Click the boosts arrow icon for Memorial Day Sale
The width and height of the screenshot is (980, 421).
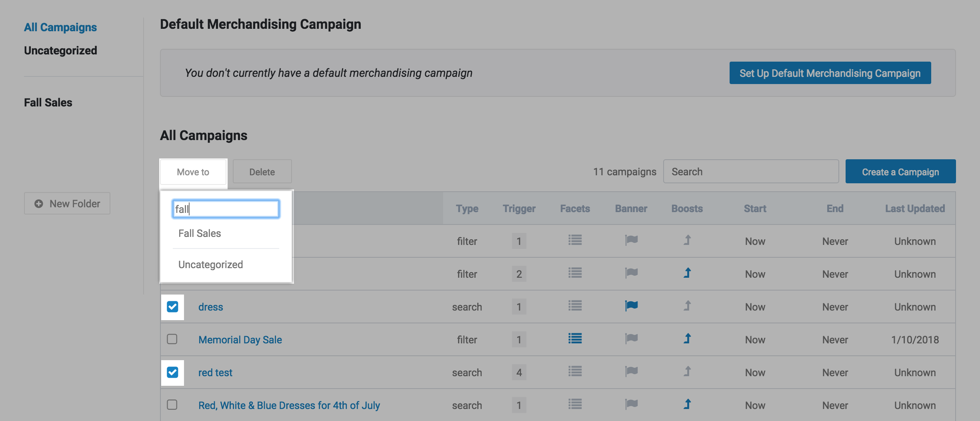pos(687,339)
